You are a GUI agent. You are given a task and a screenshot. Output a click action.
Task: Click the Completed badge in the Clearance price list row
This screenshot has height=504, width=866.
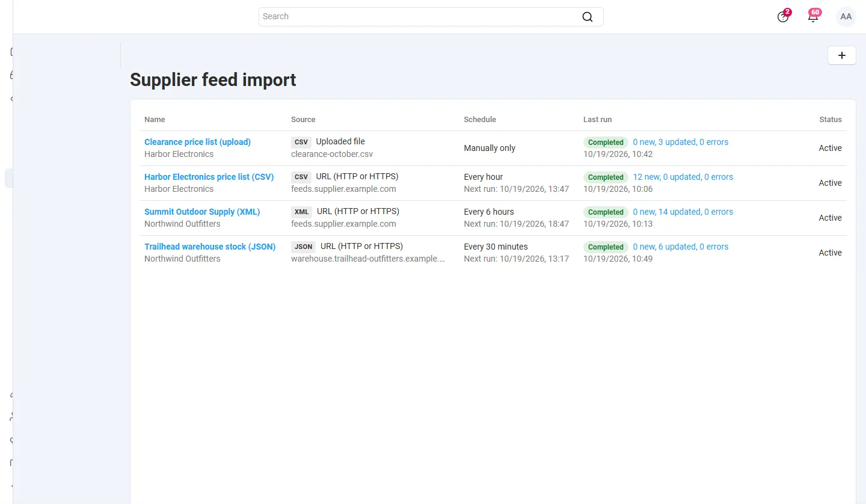(x=606, y=143)
